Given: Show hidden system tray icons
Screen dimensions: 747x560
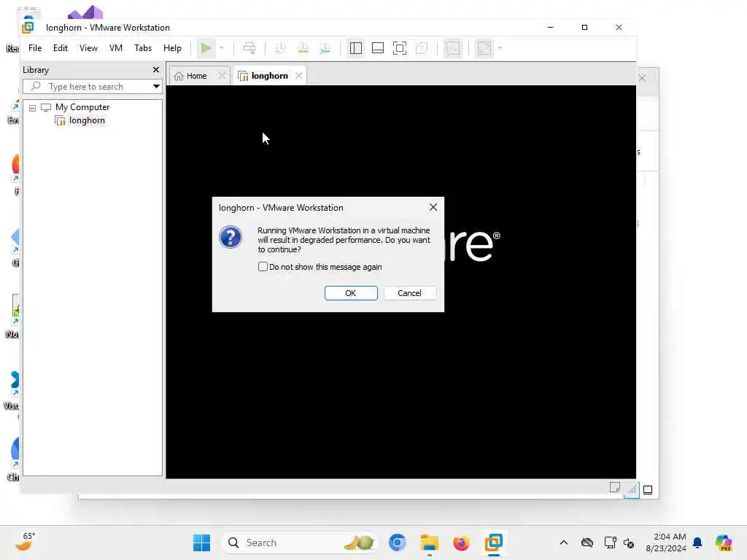Looking at the screenshot, I should pyautogui.click(x=564, y=542).
